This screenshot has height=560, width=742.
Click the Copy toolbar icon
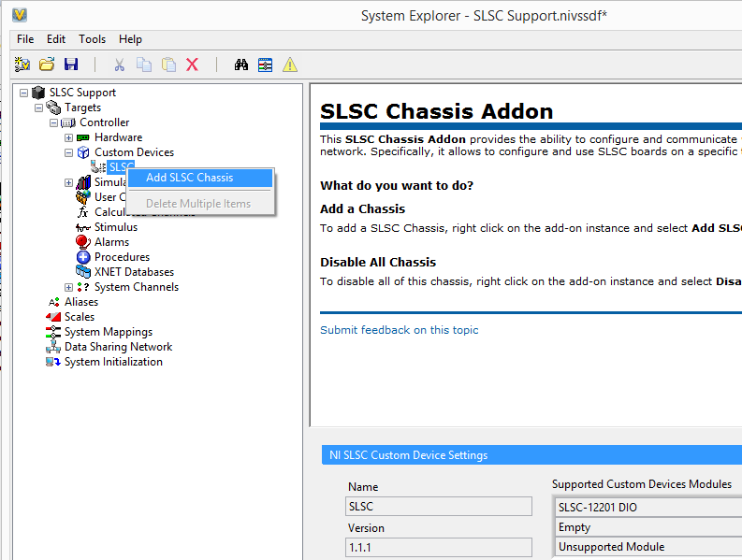[144, 65]
